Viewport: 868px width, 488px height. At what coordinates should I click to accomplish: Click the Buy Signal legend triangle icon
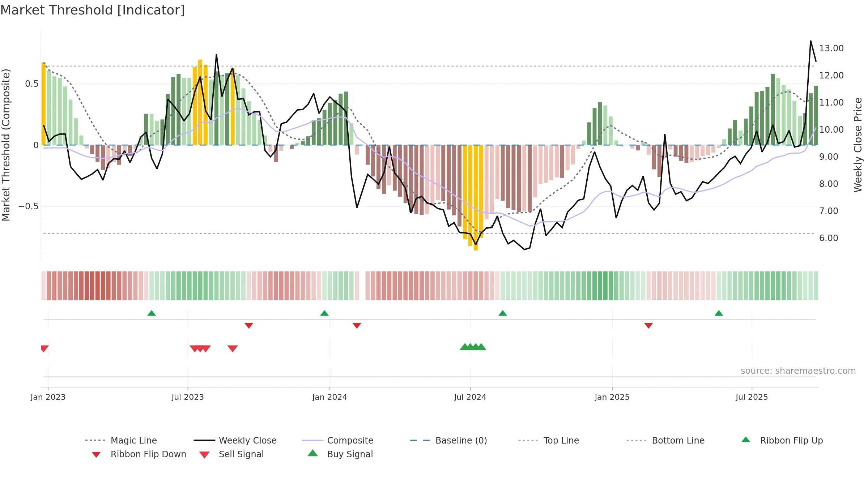(x=312, y=453)
